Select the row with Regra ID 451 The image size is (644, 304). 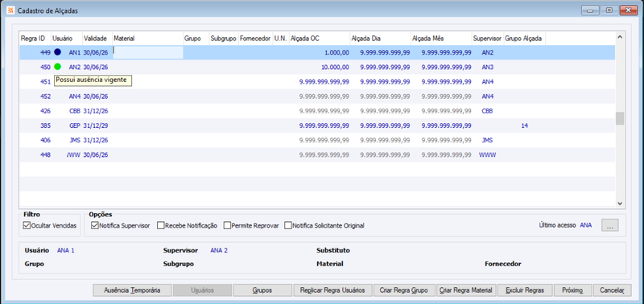click(317, 82)
